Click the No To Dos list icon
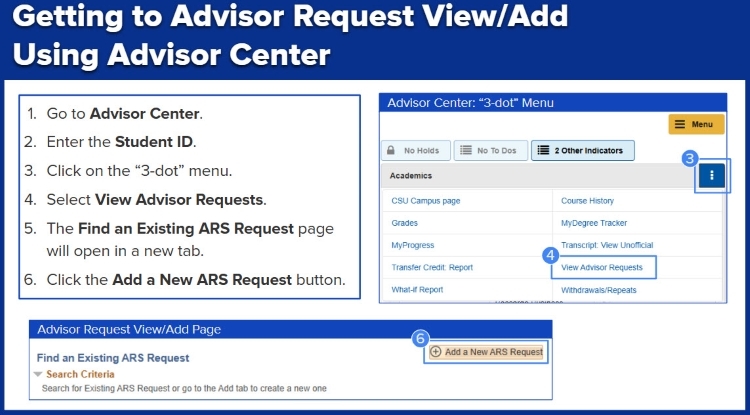Image resolution: width=750 pixels, height=415 pixels. [x=464, y=151]
